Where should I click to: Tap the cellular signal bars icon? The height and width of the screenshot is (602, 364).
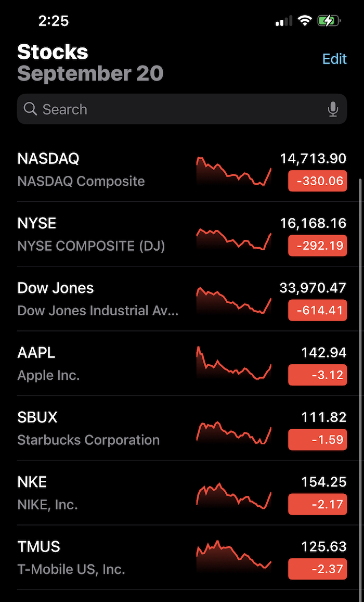point(284,21)
